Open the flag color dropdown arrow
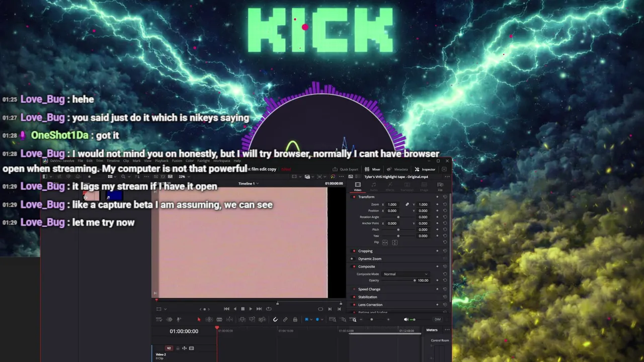Image resolution: width=644 pixels, height=362 pixels. click(311, 319)
